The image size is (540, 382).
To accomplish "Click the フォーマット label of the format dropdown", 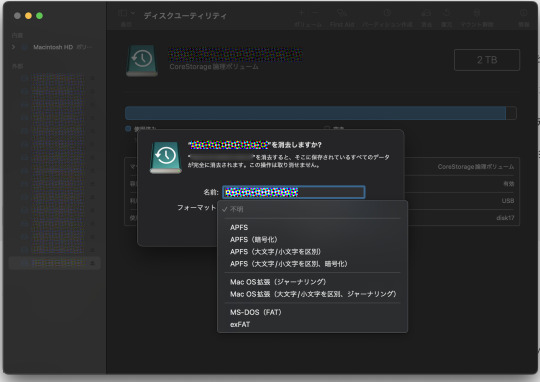I will tap(196, 208).
